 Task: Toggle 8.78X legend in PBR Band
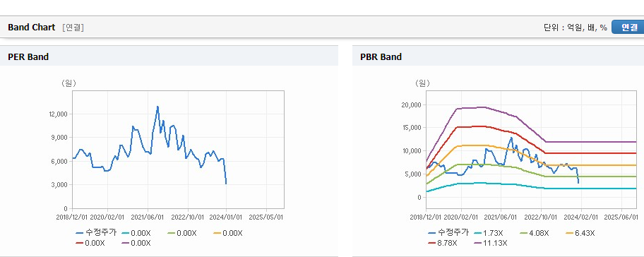point(443,243)
